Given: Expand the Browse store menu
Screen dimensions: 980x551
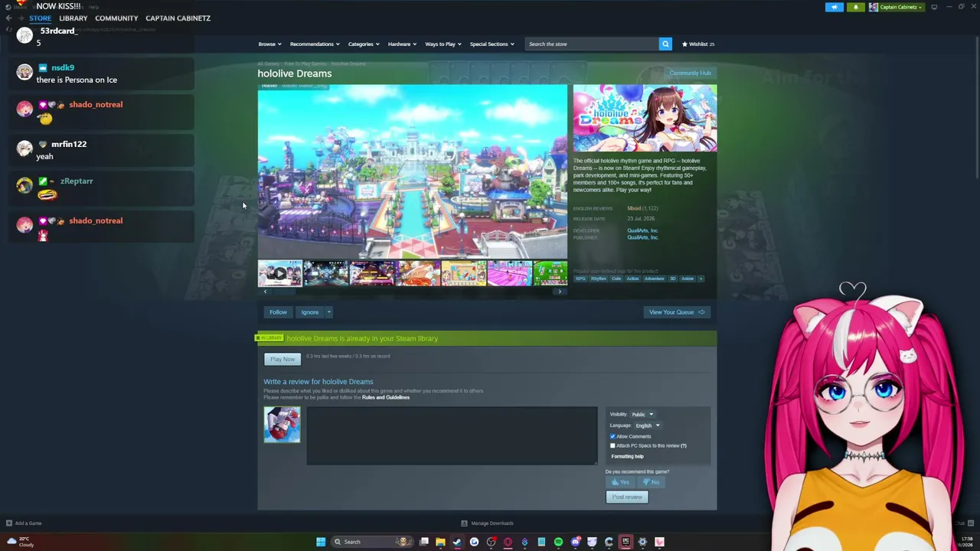Looking at the screenshot, I should 269,44.
